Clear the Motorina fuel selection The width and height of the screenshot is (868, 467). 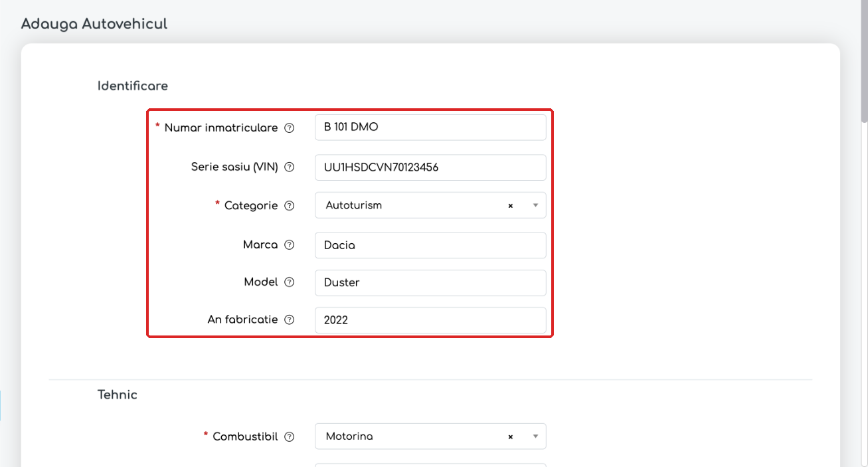[511, 437]
